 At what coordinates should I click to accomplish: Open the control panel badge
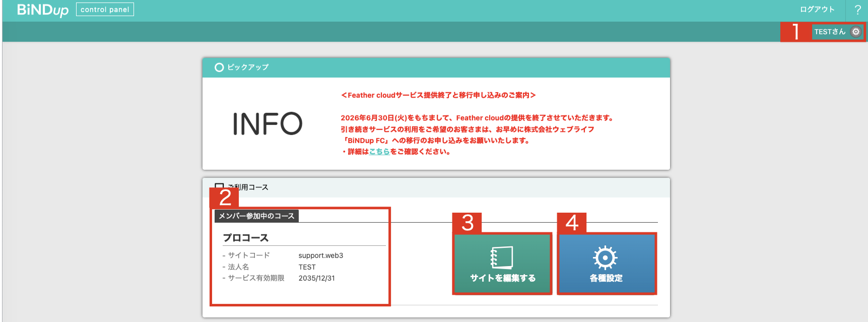point(105,10)
